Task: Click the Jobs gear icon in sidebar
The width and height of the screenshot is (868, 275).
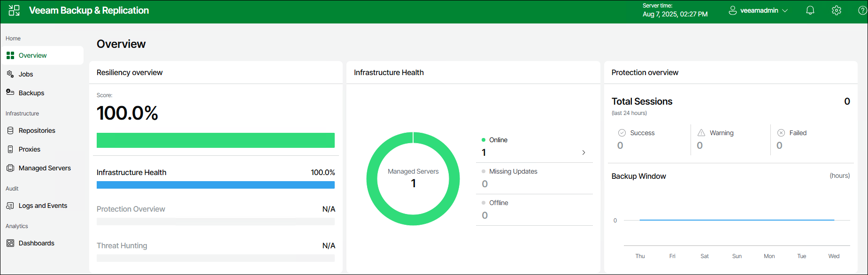Action: click(10, 74)
